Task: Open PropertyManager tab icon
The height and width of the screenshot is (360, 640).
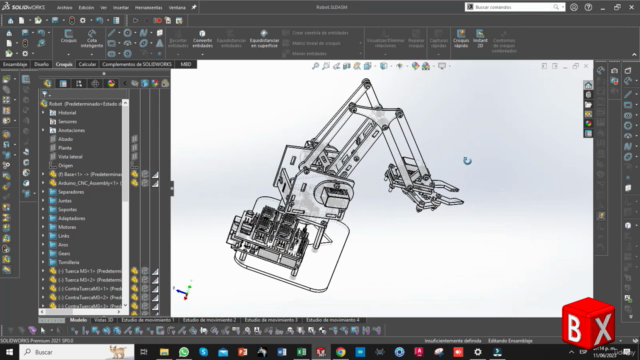Action: [63, 83]
